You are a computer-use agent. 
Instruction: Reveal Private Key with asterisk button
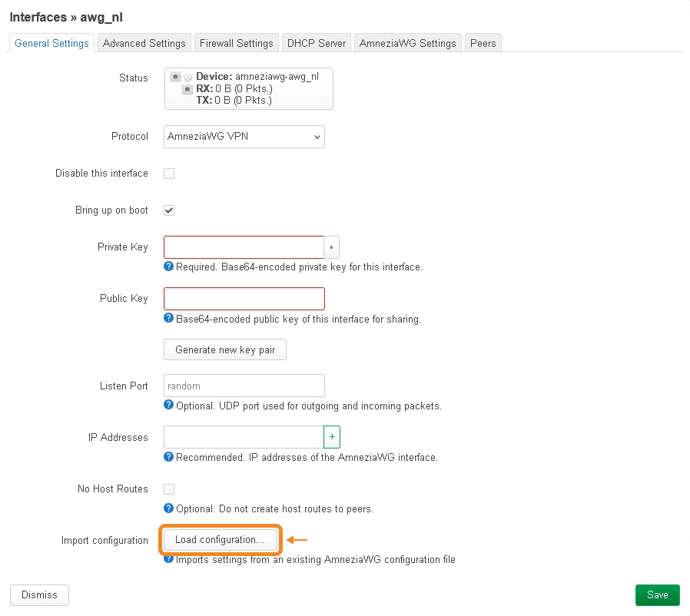click(331, 247)
